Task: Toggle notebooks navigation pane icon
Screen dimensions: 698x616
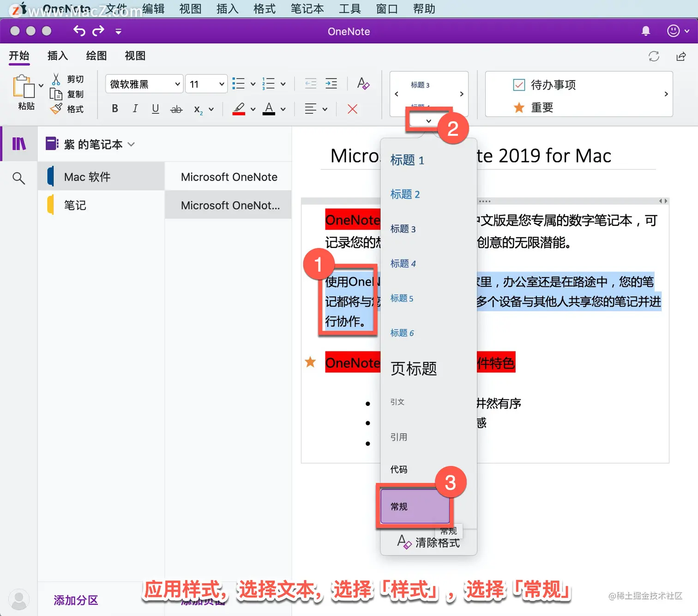Action: (19, 144)
